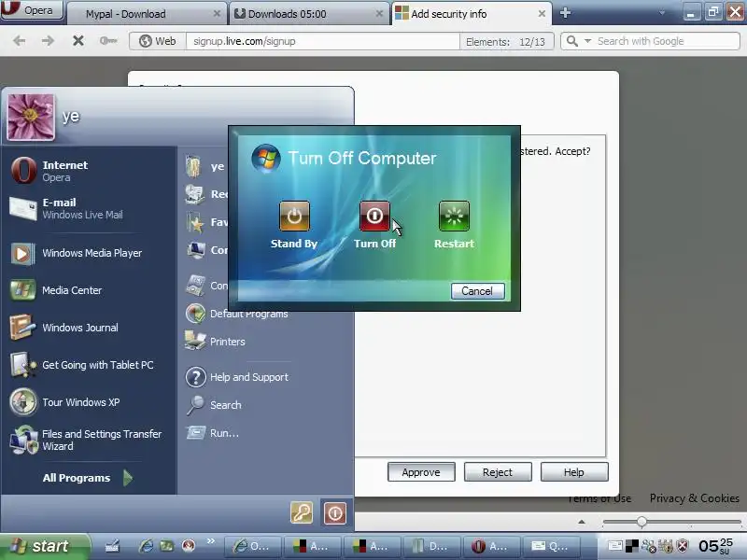
Task: Open closed tabs dropdown in tab bar
Action: tap(662, 13)
